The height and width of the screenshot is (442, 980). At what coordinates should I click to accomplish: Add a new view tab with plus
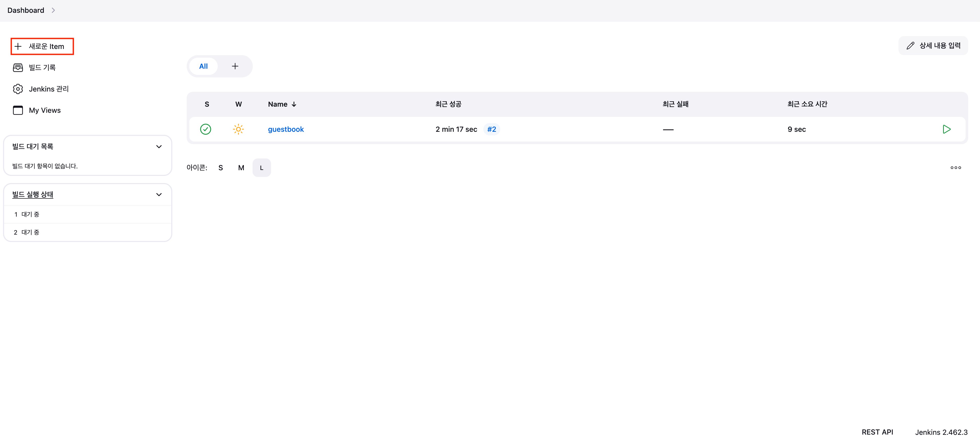235,66
